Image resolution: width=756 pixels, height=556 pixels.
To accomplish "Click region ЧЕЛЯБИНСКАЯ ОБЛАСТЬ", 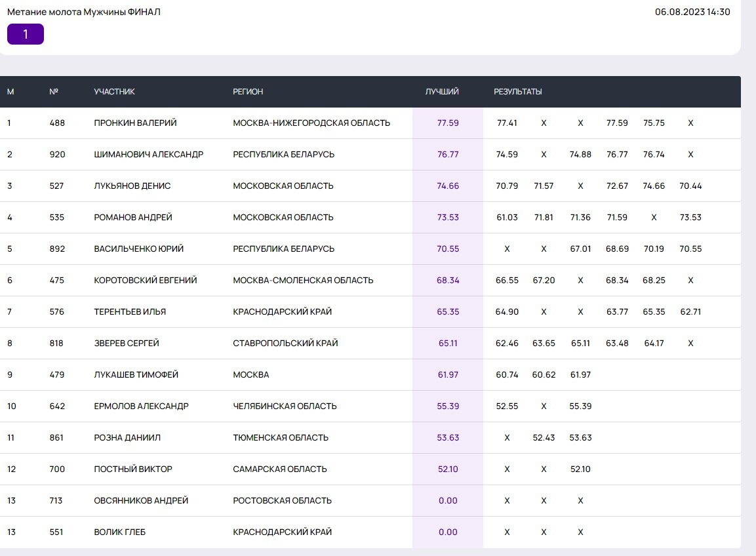I will 285,406.
